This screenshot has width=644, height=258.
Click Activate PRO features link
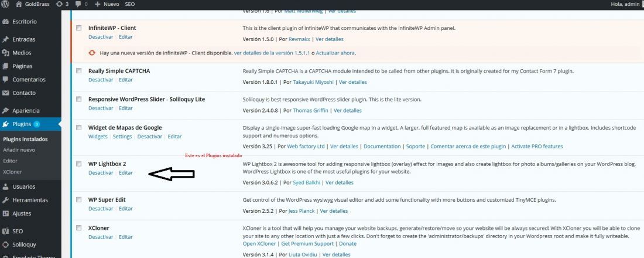[x=536, y=146]
